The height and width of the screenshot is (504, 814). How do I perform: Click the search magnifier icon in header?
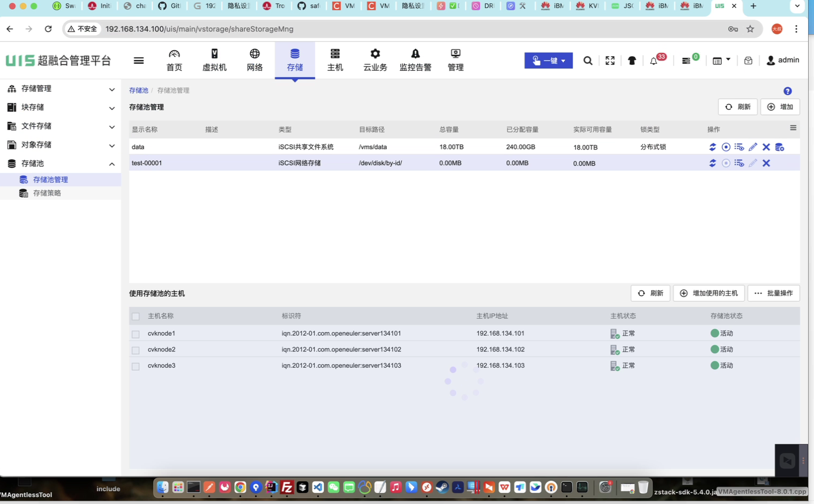click(588, 61)
